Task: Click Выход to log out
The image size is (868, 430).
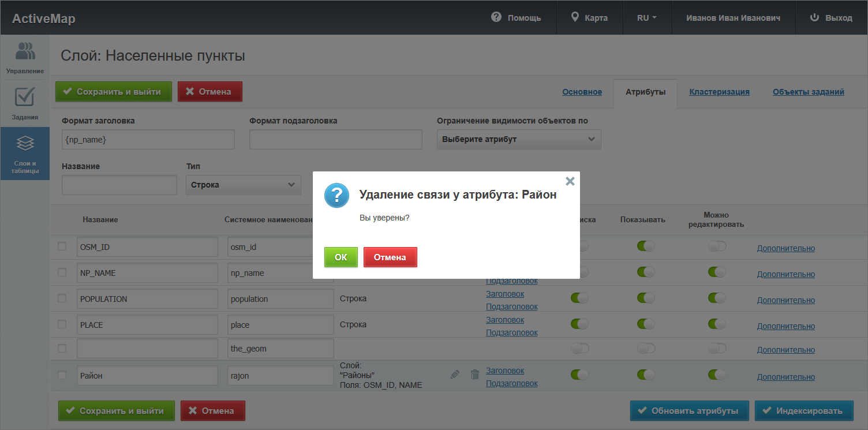Action: click(x=831, y=18)
